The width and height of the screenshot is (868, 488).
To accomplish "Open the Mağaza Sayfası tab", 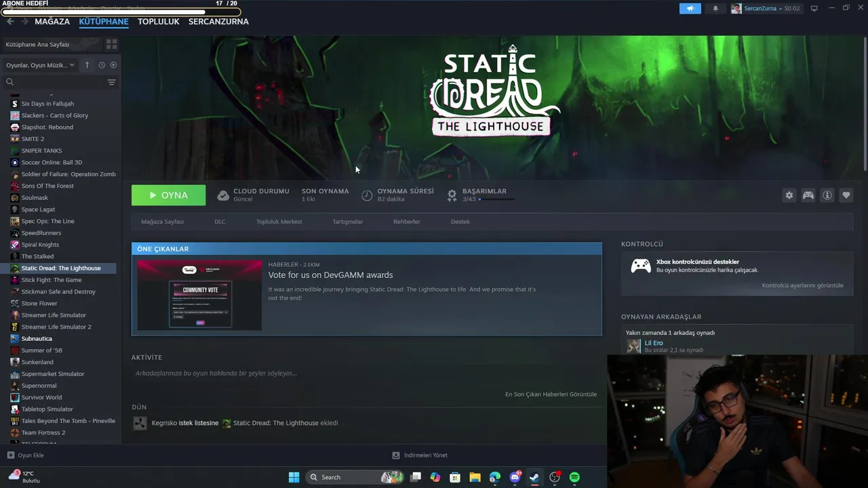I will pos(163,222).
